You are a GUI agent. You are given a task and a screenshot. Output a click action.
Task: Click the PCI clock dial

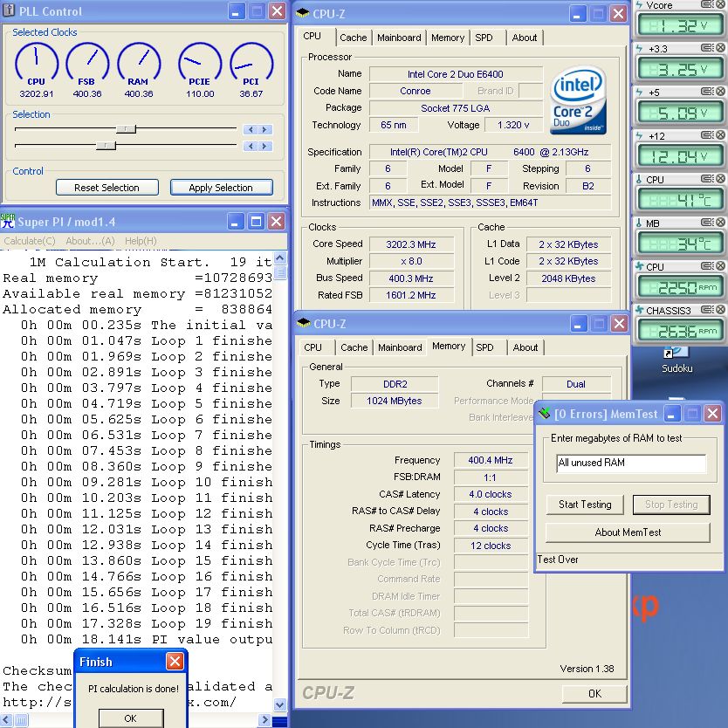(251, 65)
